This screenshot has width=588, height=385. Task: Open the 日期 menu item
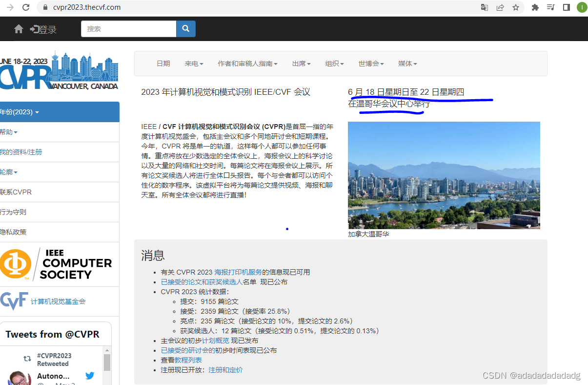point(163,64)
